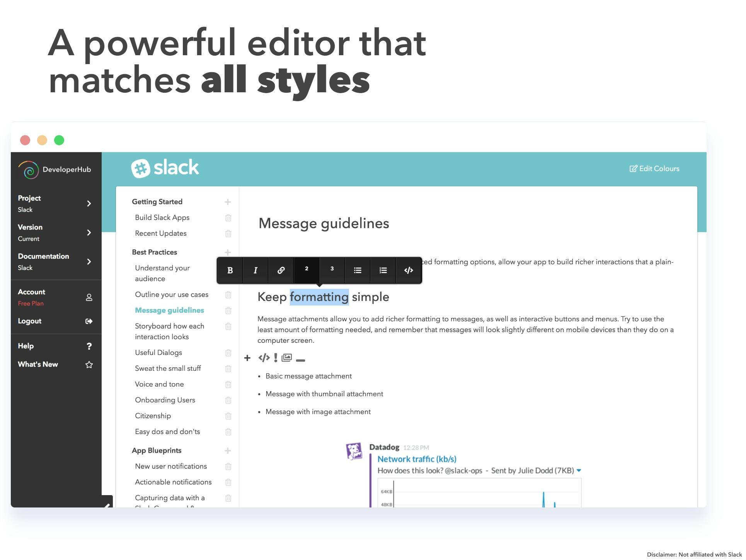Click the Keep formatting simple heading
Image resolution: width=746 pixels, height=560 pixels.
click(324, 297)
